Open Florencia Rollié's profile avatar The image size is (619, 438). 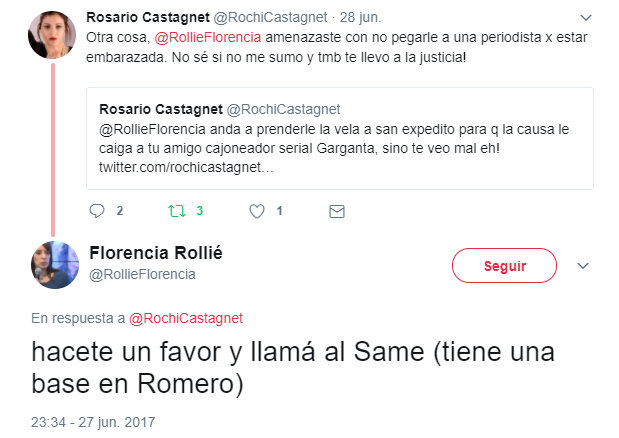click(54, 265)
